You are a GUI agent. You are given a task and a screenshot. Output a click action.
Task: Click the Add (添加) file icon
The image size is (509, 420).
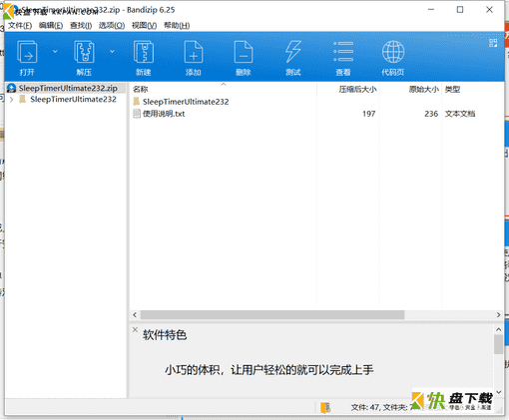click(x=194, y=52)
